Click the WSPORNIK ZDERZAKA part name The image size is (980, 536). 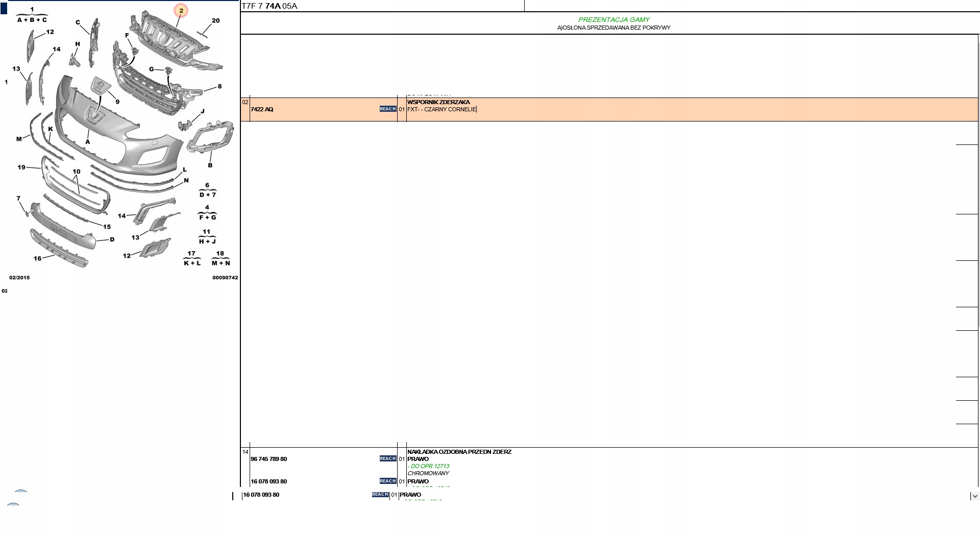click(x=438, y=102)
